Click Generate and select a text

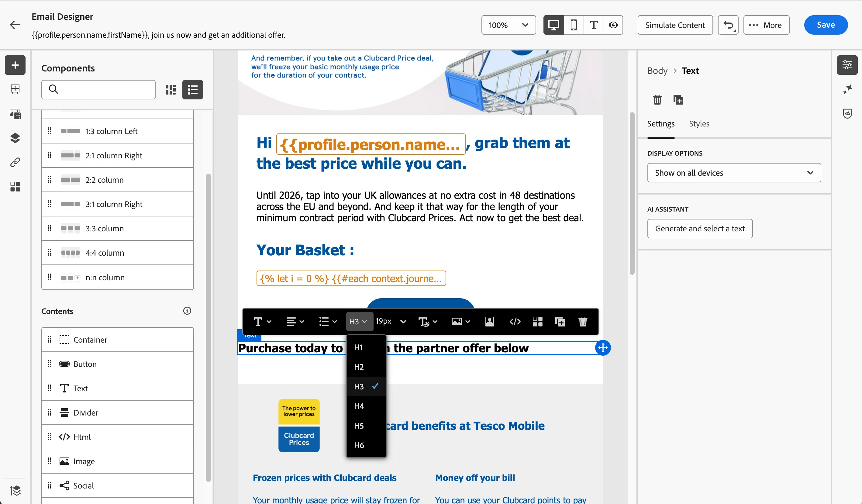(700, 229)
